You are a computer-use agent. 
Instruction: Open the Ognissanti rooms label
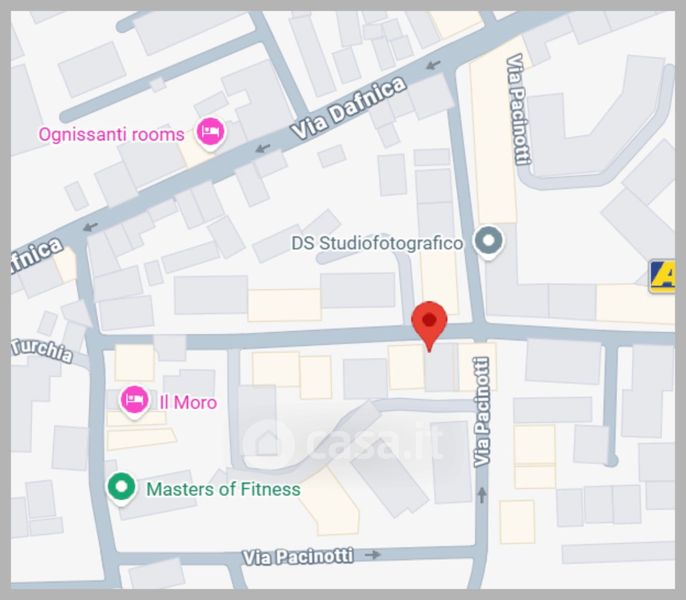click(x=112, y=134)
